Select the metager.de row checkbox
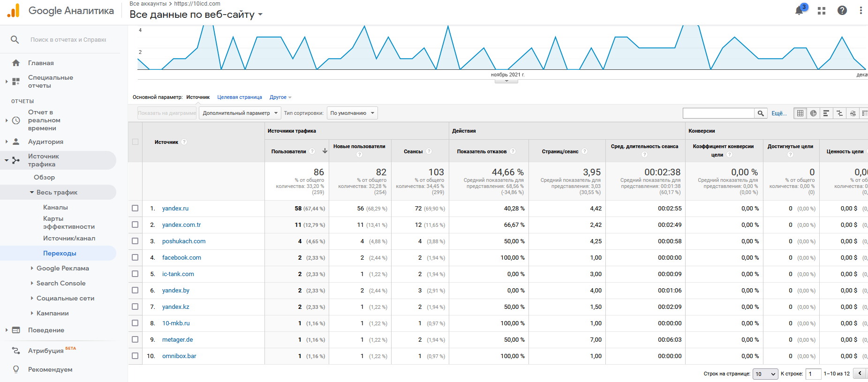Screen dimensions: 868x382 click(135, 339)
